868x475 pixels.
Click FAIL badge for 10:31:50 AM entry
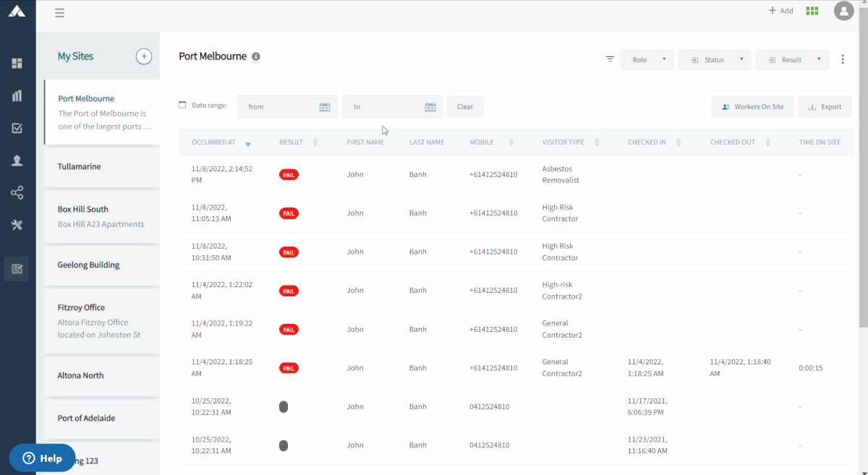pos(289,252)
